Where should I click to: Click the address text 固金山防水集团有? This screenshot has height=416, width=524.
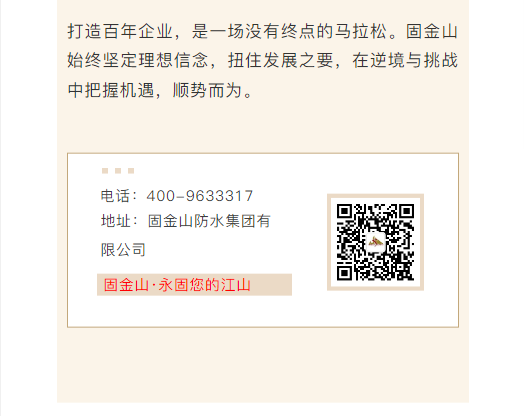pyautogui.click(x=209, y=221)
